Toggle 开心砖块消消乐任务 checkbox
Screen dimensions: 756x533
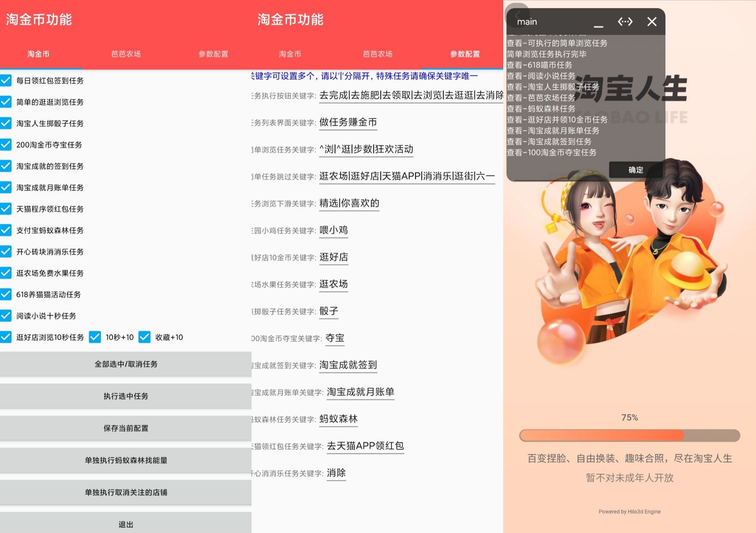6,251
